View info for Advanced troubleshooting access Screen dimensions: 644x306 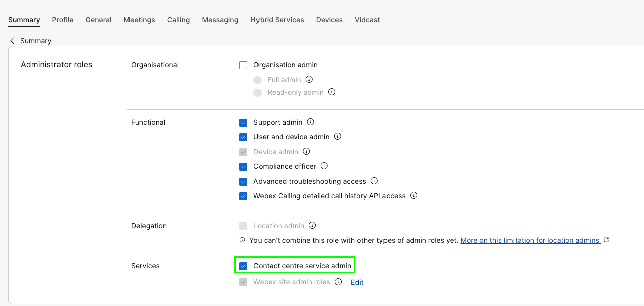point(374,181)
